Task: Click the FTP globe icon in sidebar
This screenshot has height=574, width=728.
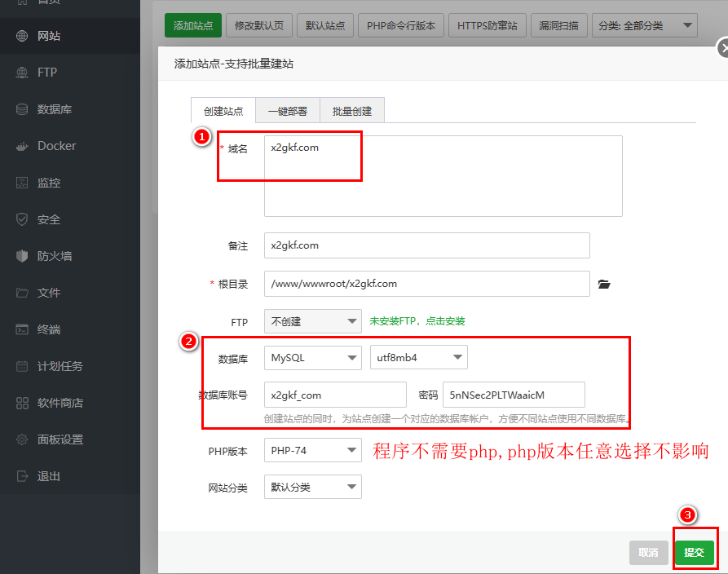Action: (x=22, y=73)
